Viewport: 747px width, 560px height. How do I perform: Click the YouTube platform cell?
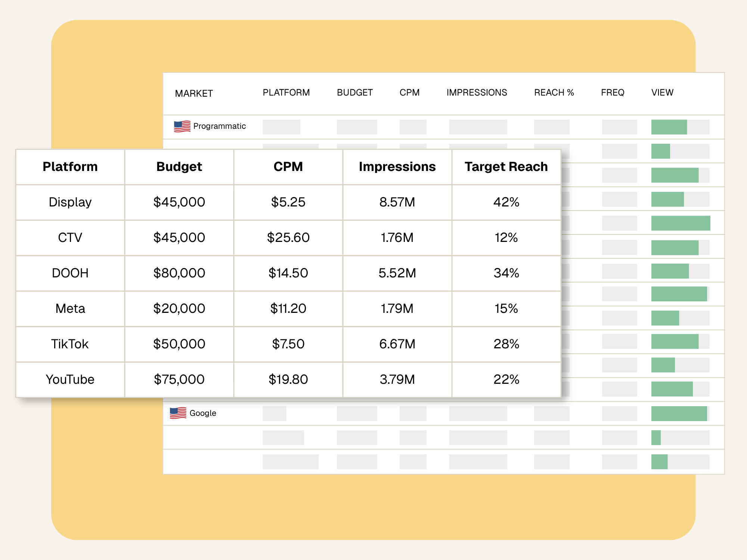(x=70, y=379)
